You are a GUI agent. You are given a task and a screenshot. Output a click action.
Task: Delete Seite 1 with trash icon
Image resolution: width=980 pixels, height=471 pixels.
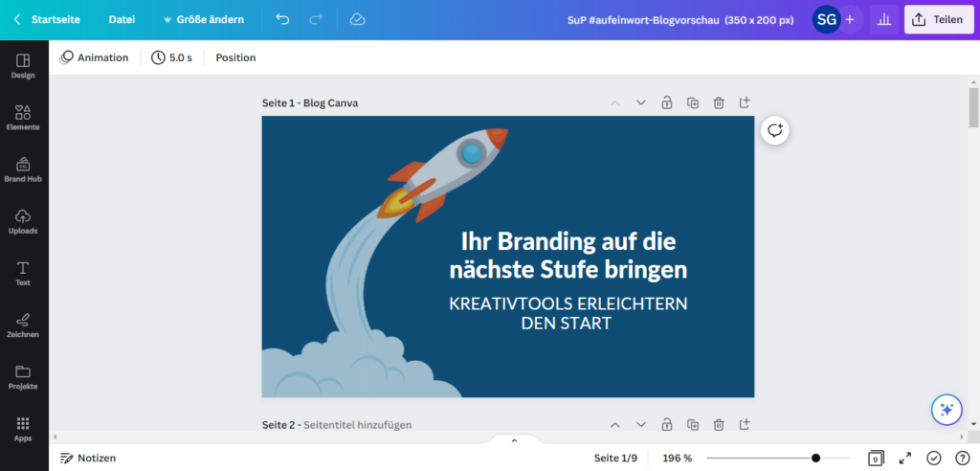719,102
